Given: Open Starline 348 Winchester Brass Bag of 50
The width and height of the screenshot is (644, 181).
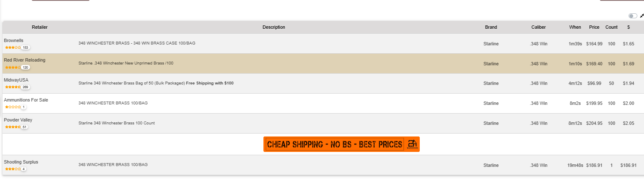Looking at the screenshot, I should pyautogui.click(x=131, y=83).
